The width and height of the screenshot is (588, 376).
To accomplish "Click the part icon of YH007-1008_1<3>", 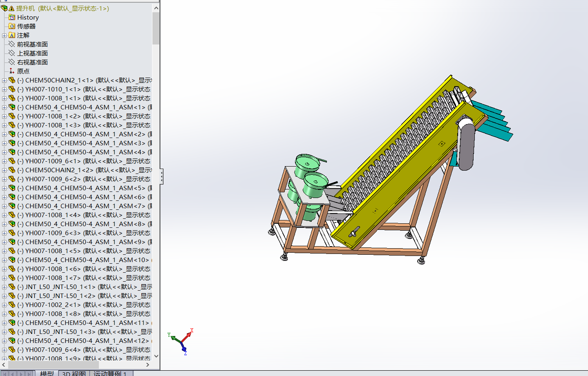I will 12,125.
